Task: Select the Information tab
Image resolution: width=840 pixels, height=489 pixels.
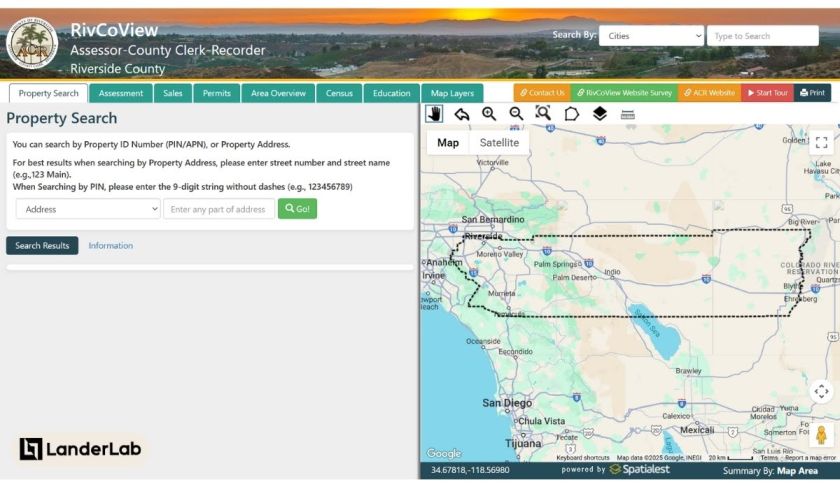Action: (110, 245)
